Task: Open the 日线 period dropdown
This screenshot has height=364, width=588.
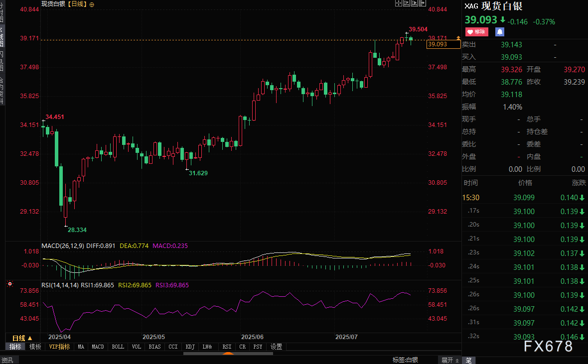Action: [x=22, y=338]
